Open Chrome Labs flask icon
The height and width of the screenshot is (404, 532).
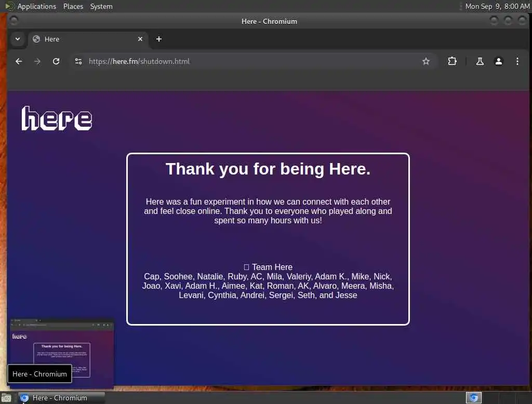[480, 61]
